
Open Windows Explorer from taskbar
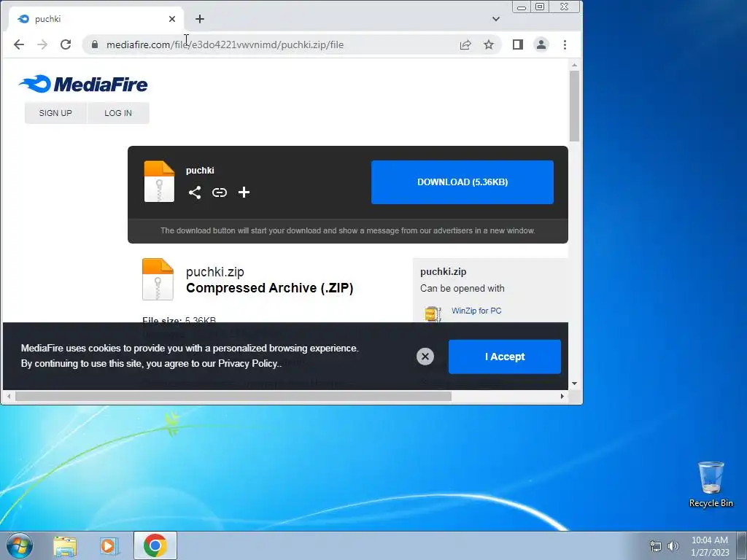tap(65, 545)
